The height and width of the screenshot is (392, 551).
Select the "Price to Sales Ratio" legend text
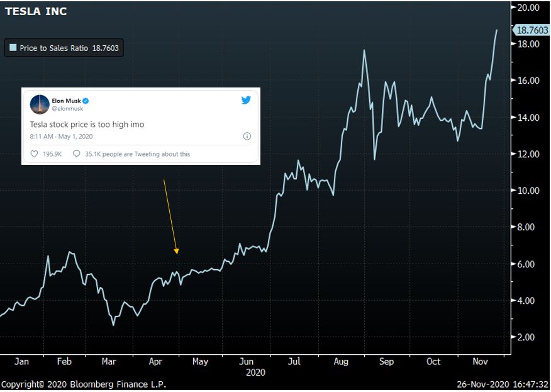(x=55, y=48)
